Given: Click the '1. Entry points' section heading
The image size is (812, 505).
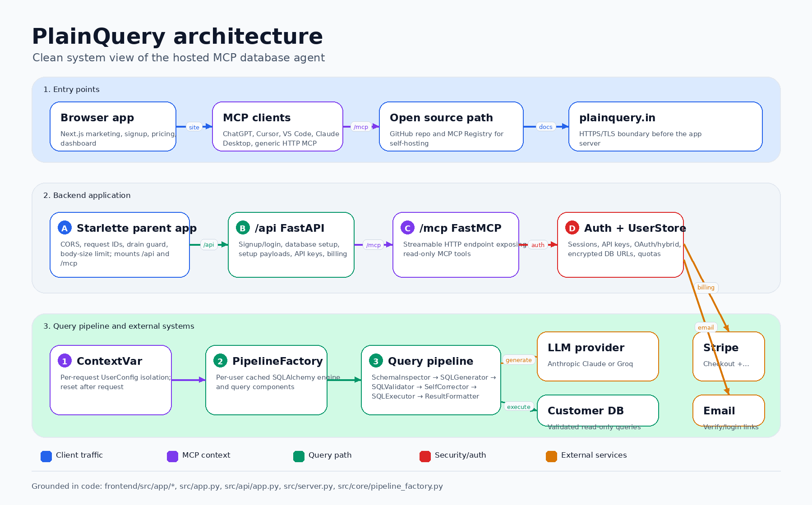Looking at the screenshot, I should (71, 89).
